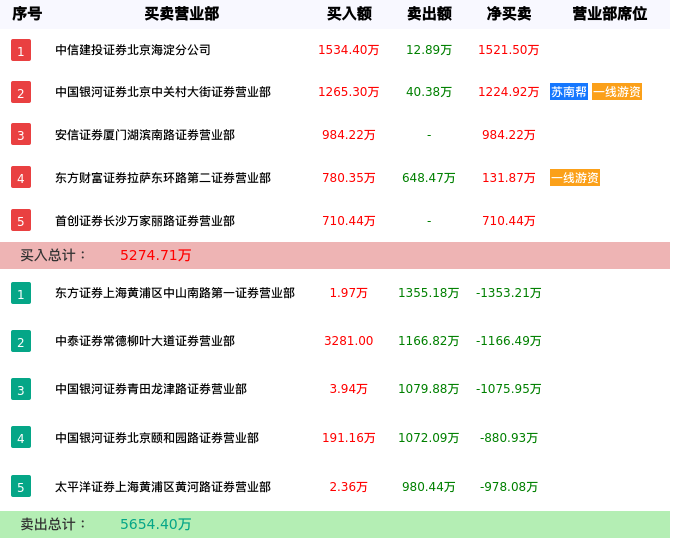Select net value -978.08万
Image resolution: width=676 pixels, height=540 pixels.
509,487
